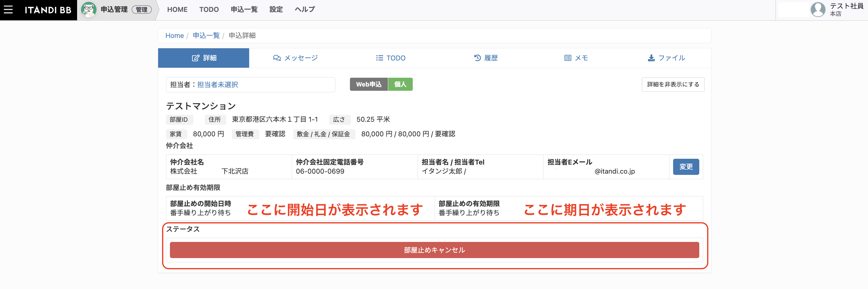Image resolution: width=868 pixels, height=289 pixels.
Task: Click the 申込一覧 breadcrumb link
Action: tap(206, 36)
